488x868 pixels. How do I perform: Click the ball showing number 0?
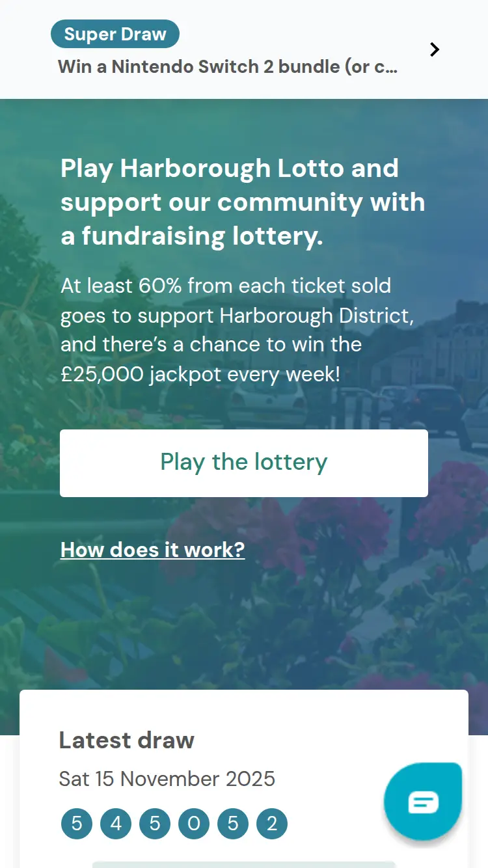tap(193, 823)
